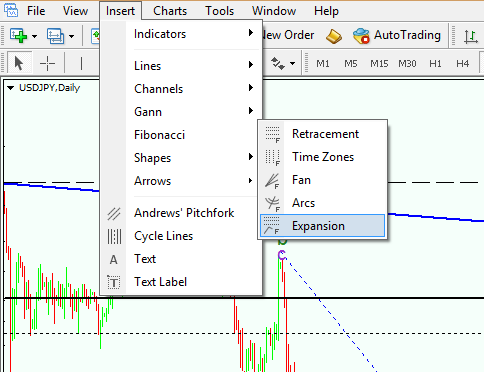This screenshot has height=372, width=484.
Task: Click the Fibonacci Time Zones icon
Action: point(272,157)
